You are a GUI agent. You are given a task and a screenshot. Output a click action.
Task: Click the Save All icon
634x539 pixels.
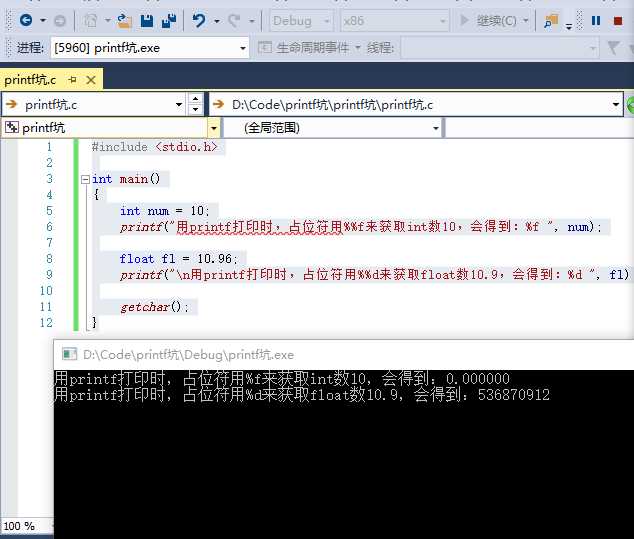[169, 20]
